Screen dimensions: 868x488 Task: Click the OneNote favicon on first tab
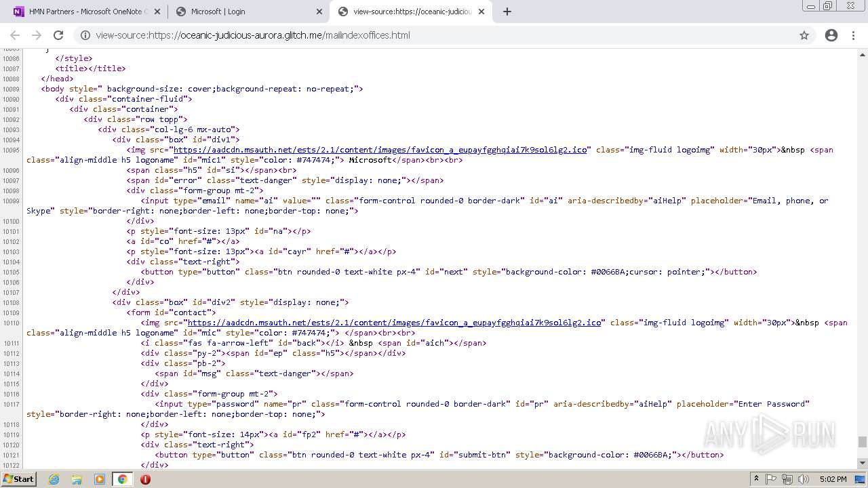click(18, 12)
